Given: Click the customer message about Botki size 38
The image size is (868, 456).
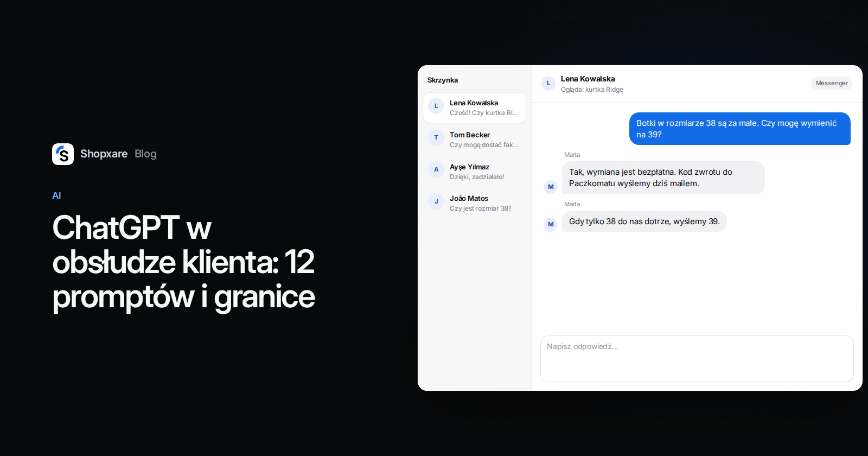Looking at the screenshot, I should point(740,129).
